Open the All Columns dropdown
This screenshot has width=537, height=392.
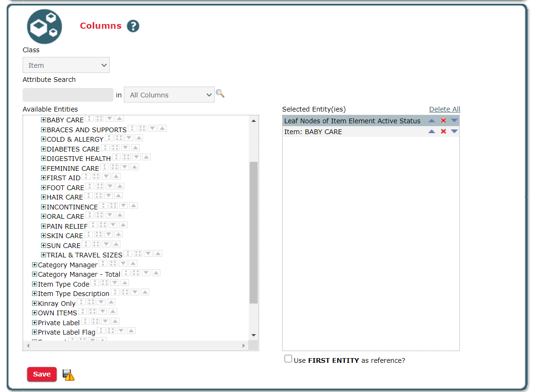click(169, 95)
